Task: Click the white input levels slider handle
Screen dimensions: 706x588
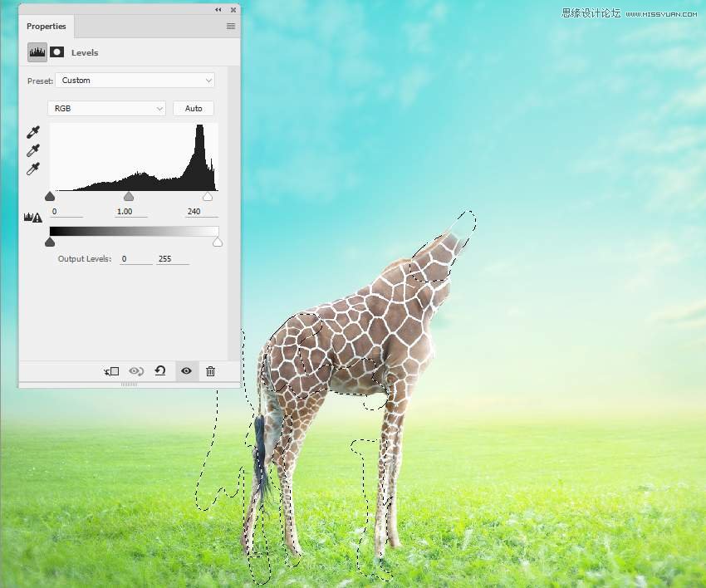Action: [x=208, y=197]
